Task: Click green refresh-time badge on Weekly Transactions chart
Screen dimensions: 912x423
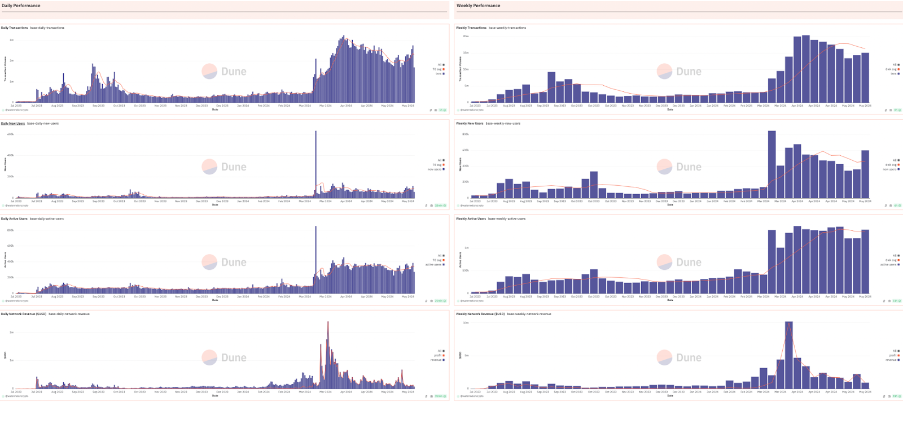Action: coord(897,109)
